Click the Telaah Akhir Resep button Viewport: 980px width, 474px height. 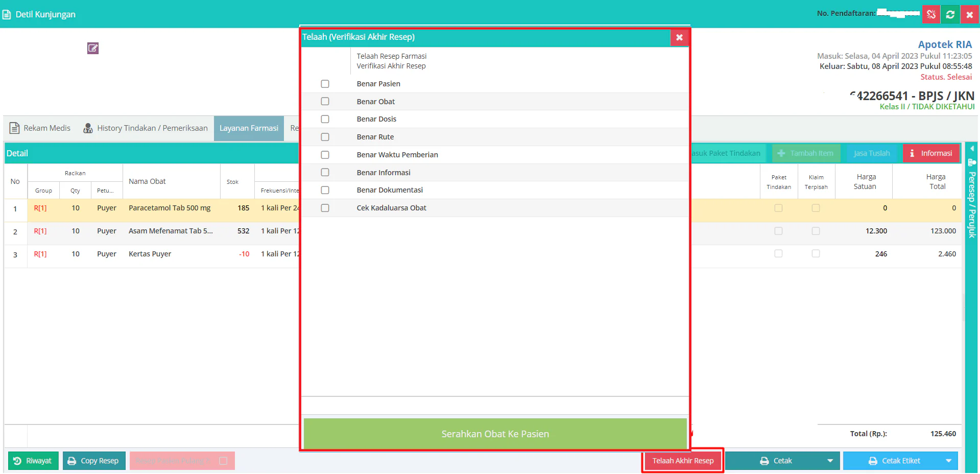click(683, 461)
